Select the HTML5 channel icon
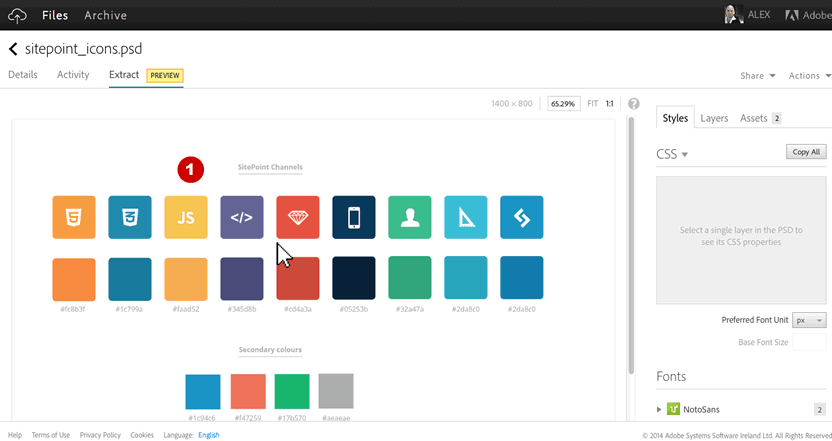This screenshot has height=441, width=832. tap(74, 217)
